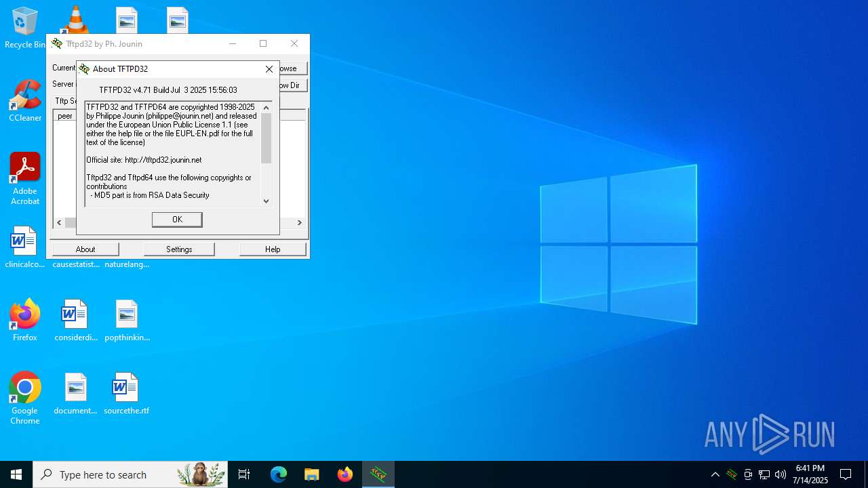Click the license text scroll up arrow
The image size is (868, 488).
(266, 107)
